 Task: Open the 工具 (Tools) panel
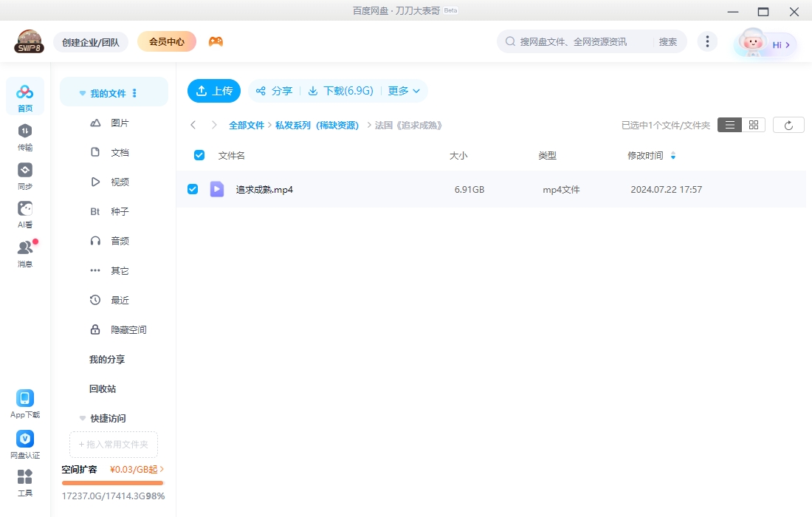coord(25,482)
